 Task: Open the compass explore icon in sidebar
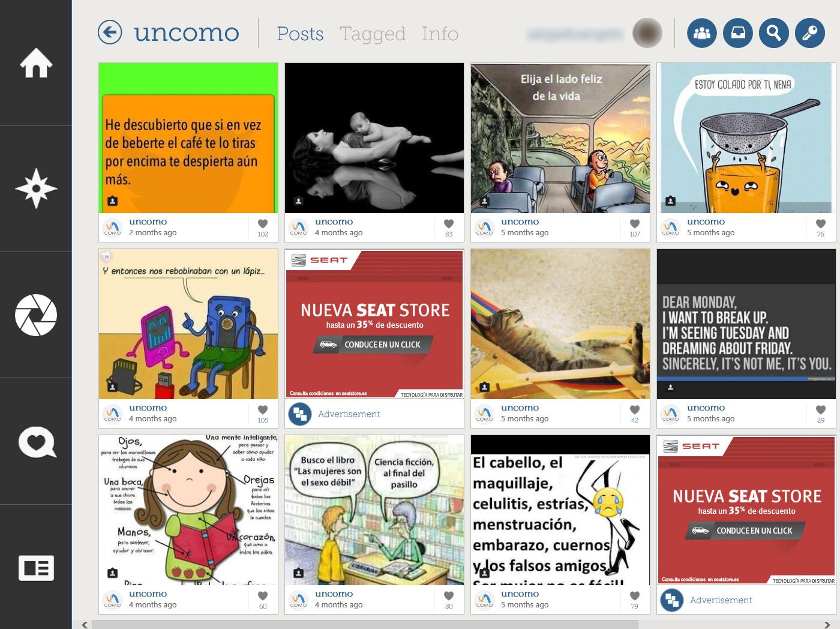[36, 188]
